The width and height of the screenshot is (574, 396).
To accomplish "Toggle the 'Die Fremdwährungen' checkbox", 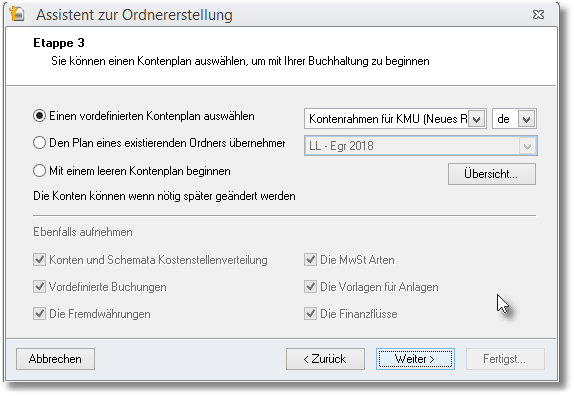I will (39, 314).
